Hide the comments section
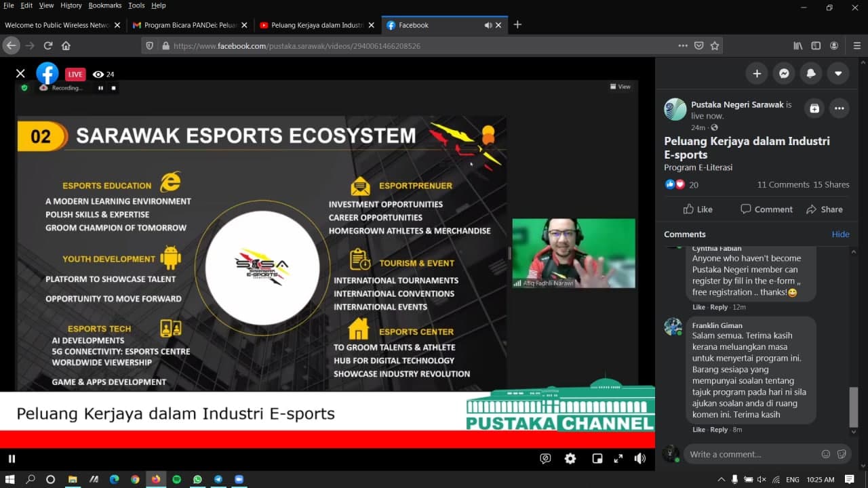Viewport: 868px width, 488px height. (840, 234)
